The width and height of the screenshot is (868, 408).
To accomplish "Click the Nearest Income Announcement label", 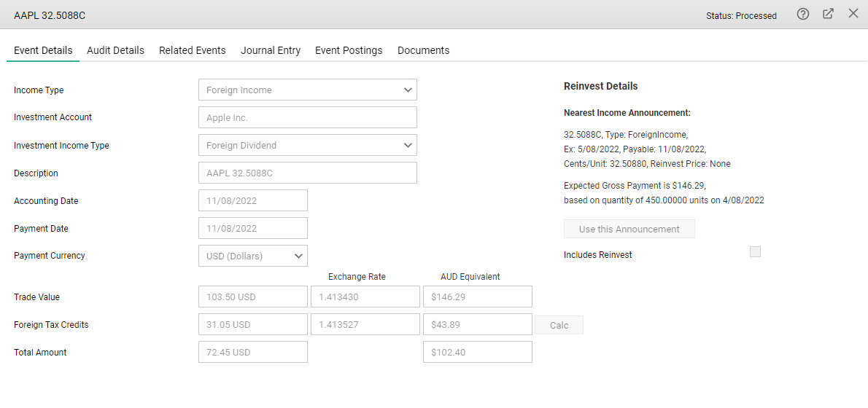I will tap(627, 113).
